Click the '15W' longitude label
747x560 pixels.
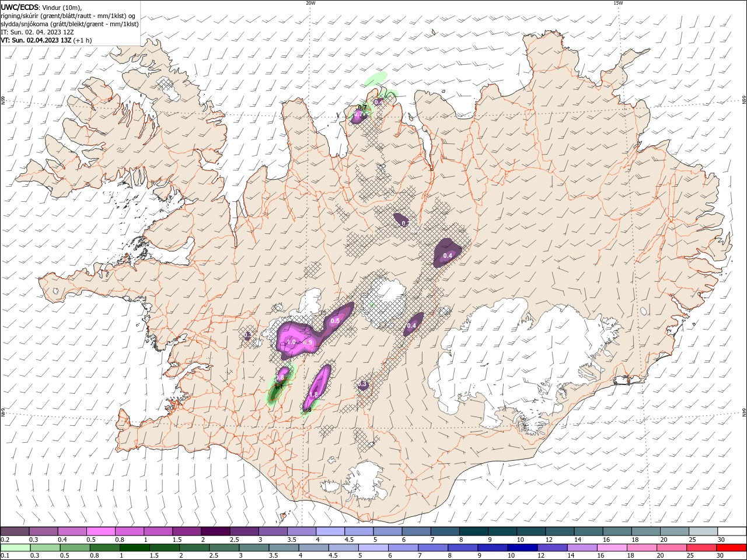[617, 3]
